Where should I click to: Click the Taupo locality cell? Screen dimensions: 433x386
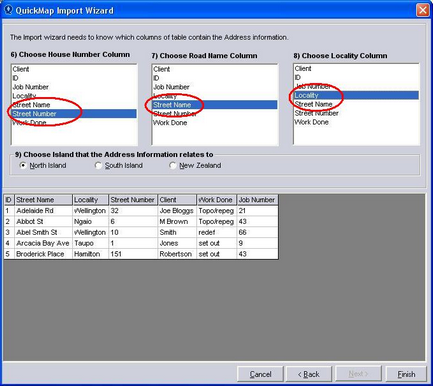(x=90, y=243)
